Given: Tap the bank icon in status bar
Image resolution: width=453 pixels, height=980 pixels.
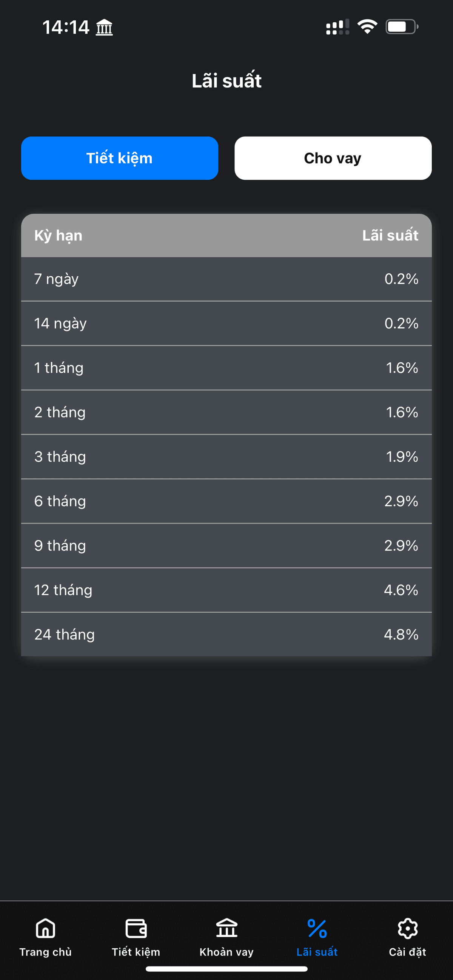Looking at the screenshot, I should point(104,28).
